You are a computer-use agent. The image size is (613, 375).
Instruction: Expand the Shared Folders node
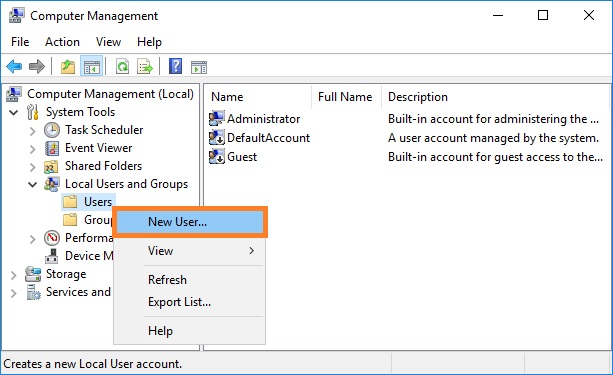coord(32,167)
